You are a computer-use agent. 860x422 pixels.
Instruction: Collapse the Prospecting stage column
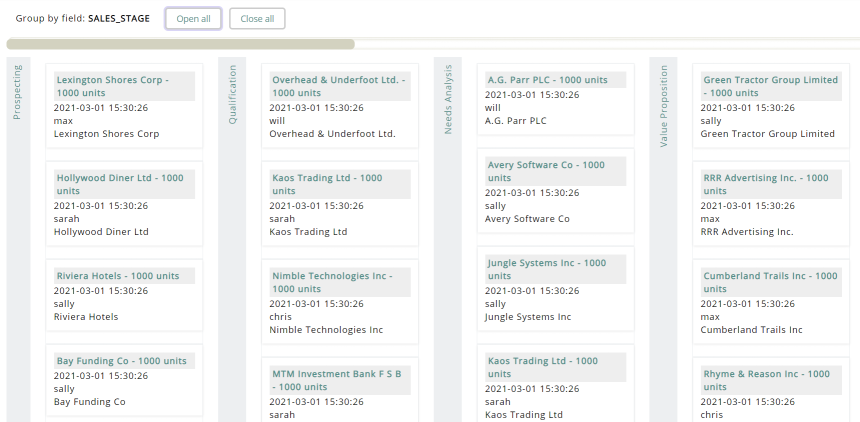[17, 94]
